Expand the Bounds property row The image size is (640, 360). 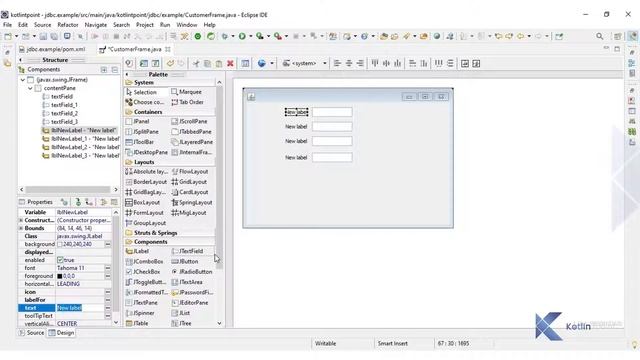21,228
